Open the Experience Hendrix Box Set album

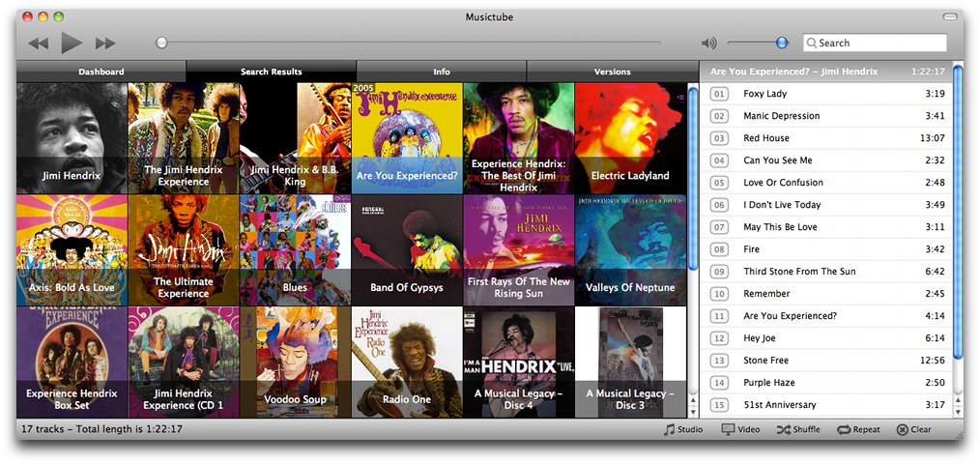click(72, 362)
